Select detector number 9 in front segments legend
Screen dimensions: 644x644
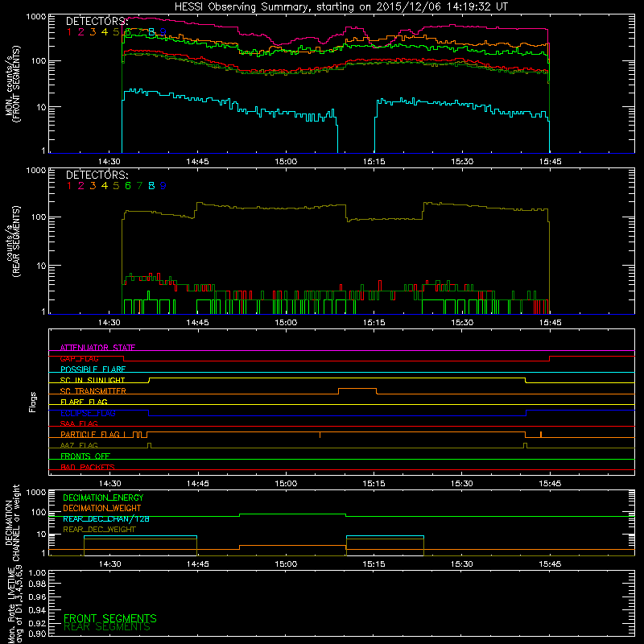pyautogui.click(x=163, y=32)
